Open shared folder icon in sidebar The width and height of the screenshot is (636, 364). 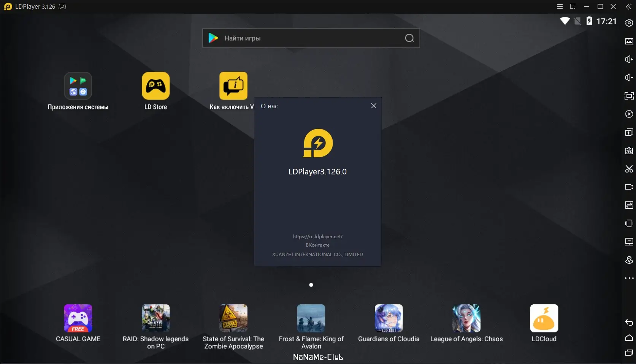629,242
